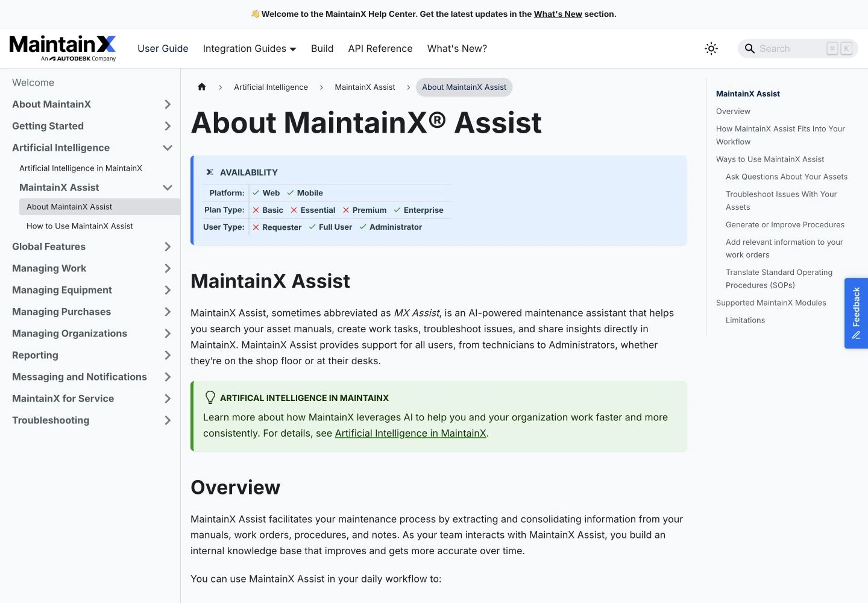Image resolution: width=868 pixels, height=603 pixels.
Task: Jump to Supported MaintainX Modules
Action: point(771,303)
